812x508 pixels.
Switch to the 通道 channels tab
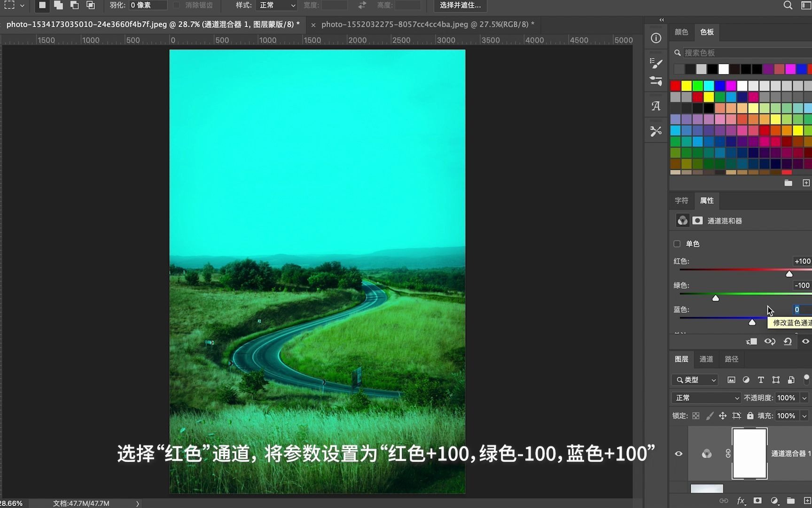[706, 359]
